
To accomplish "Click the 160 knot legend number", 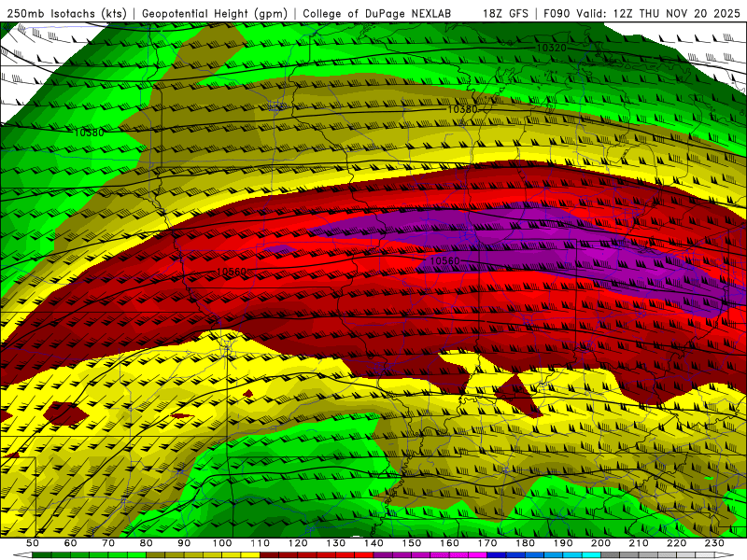I will pyautogui.click(x=449, y=543).
